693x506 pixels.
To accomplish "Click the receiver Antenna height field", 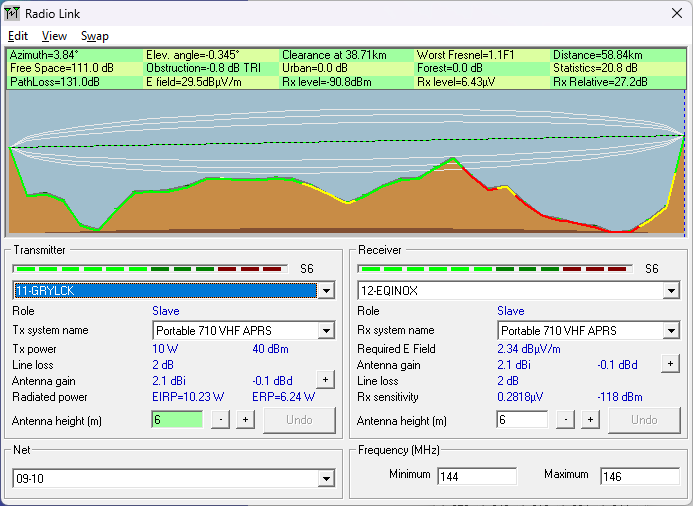I will (x=522, y=420).
